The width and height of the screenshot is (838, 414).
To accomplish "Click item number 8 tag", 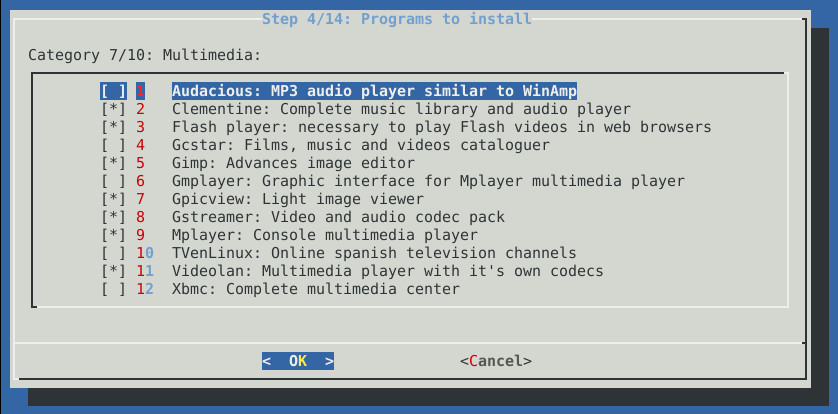I will coord(140,217).
